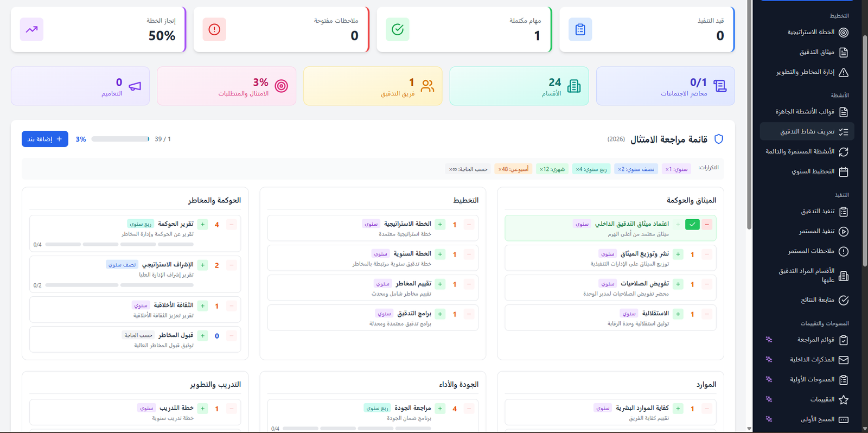Increase count with plus on الثقافة الأخلاقية

[x=202, y=306]
